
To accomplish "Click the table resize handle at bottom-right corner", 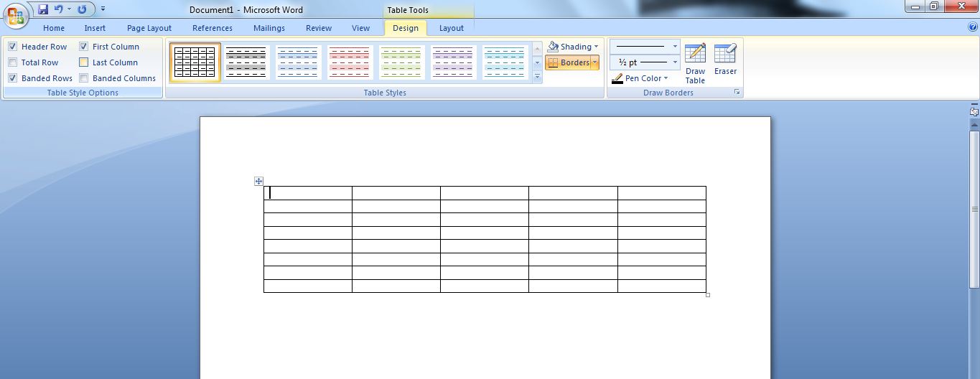I will pyautogui.click(x=708, y=294).
